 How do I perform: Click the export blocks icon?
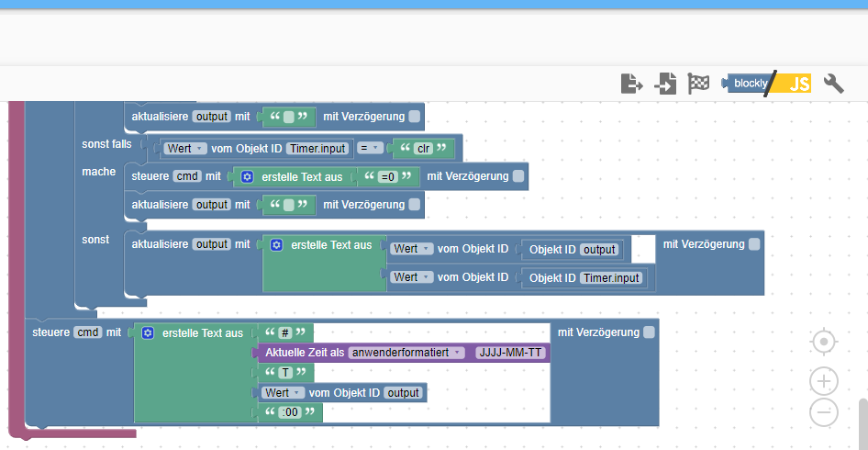[631, 84]
